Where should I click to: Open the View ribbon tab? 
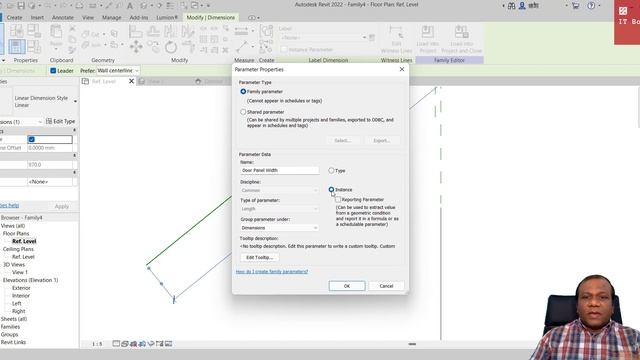[88, 18]
